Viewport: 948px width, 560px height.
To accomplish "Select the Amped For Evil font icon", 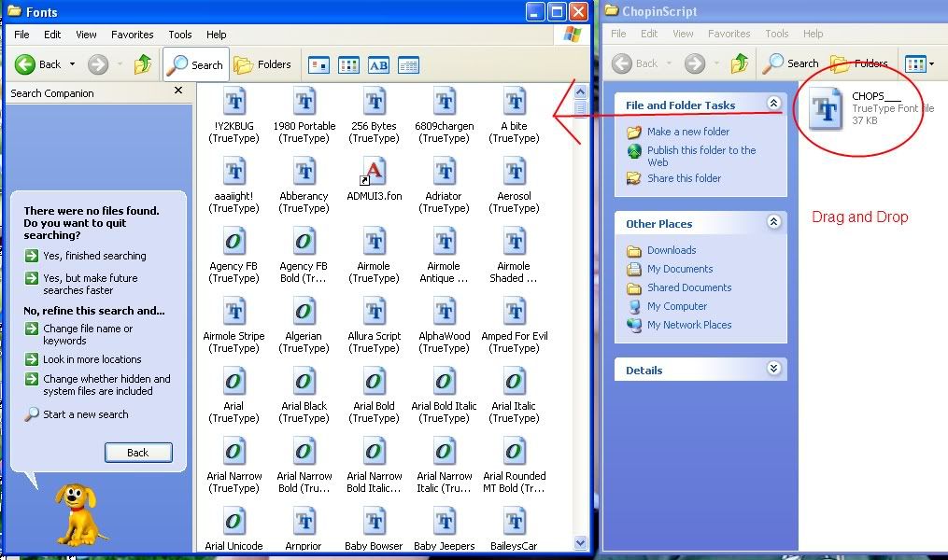I will [x=514, y=313].
